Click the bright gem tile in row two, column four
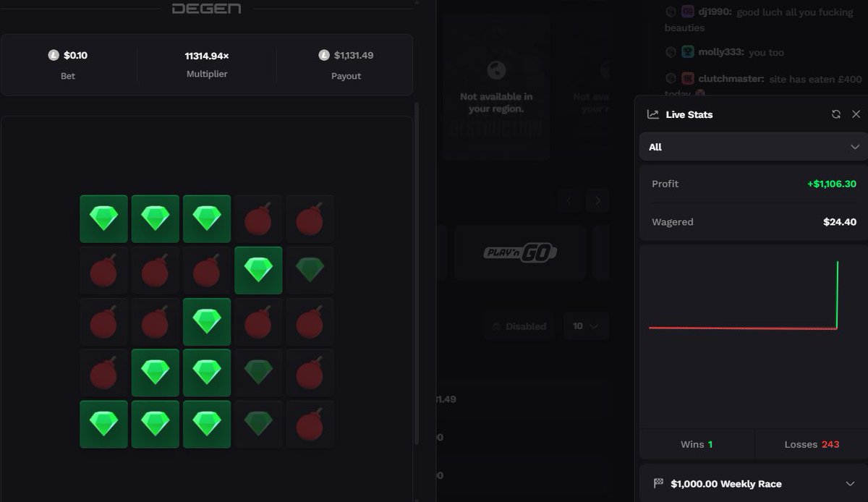The height and width of the screenshot is (502, 868). [x=258, y=270]
